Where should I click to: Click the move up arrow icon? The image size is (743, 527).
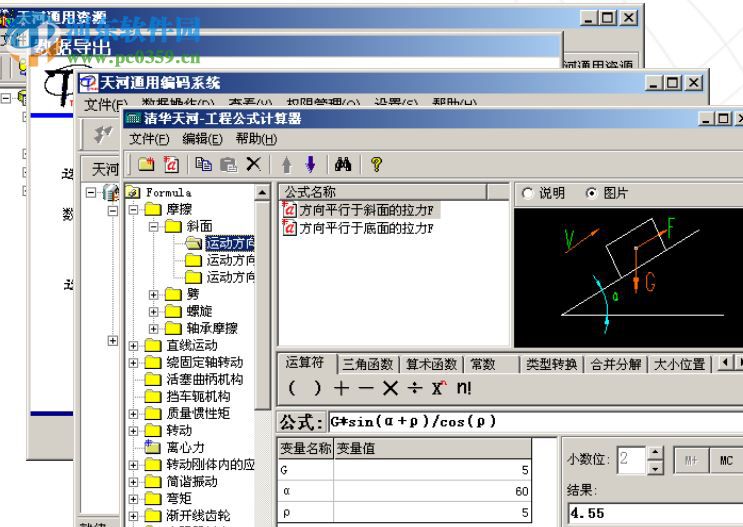pyautogui.click(x=286, y=164)
